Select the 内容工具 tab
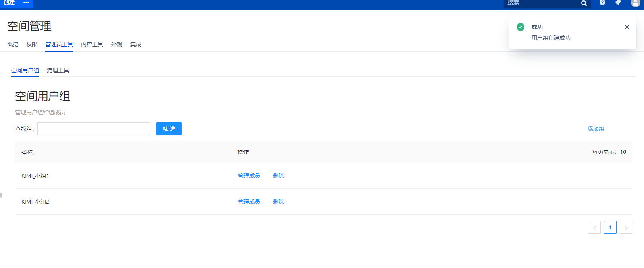 tap(92, 44)
